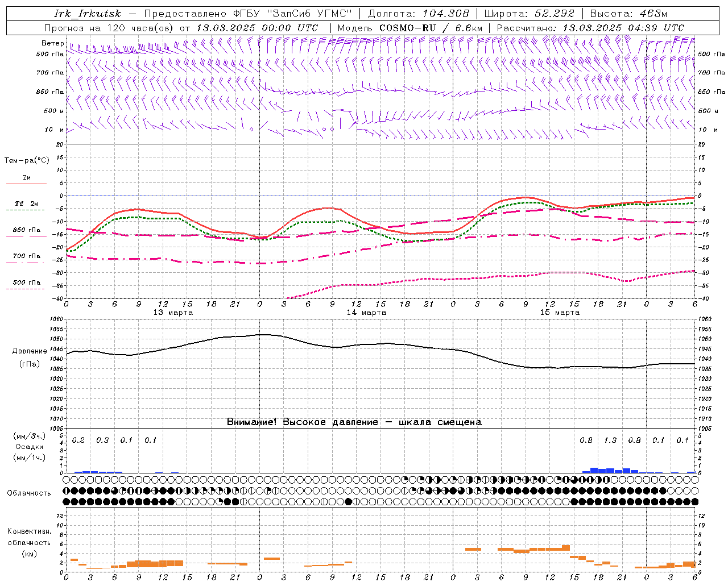Click the Осадки panel label
Viewport: 728px width, 582px height.
[30, 447]
